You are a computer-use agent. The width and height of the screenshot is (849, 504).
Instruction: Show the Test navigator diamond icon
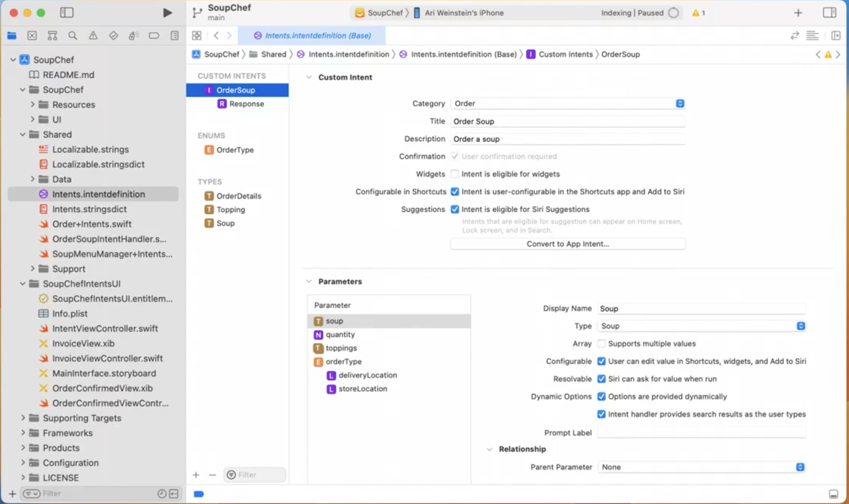[113, 36]
